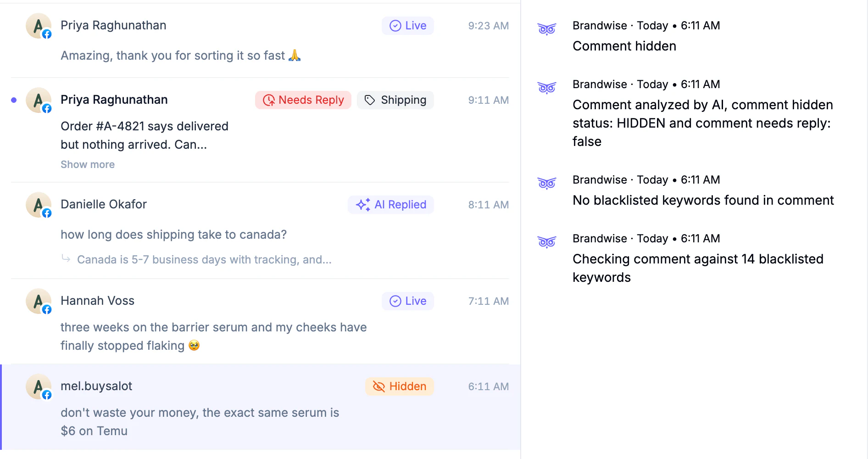Click the 'Checking comment against 14 blacklisted keywords' entry

pos(698,268)
